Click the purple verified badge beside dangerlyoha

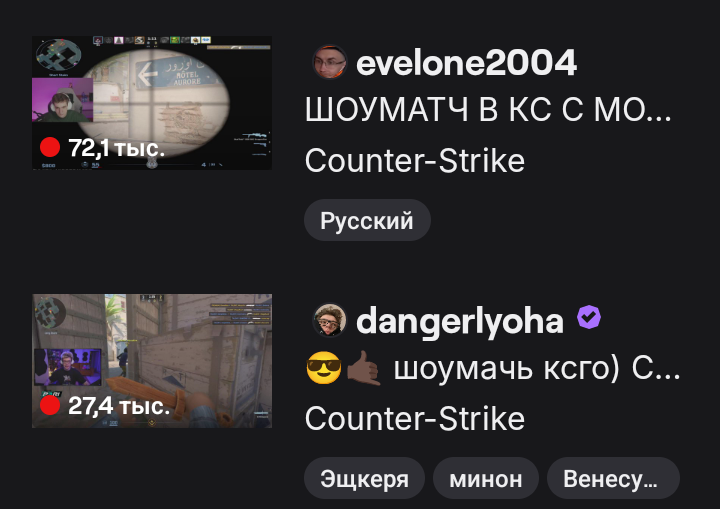coord(589,317)
